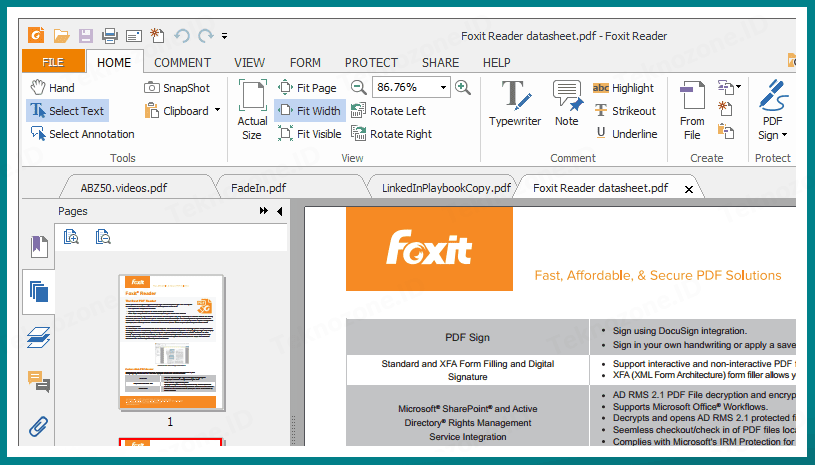Choose Fit Page view

pyautogui.click(x=307, y=88)
